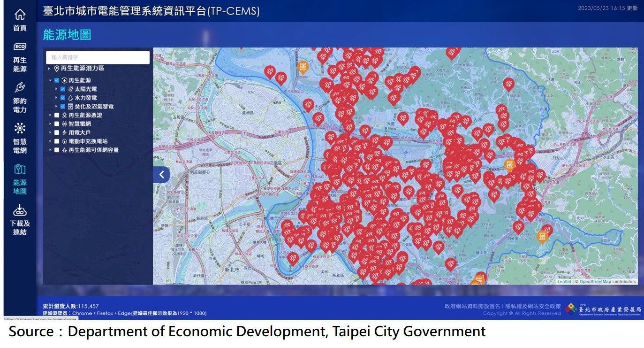Image resolution: width=644 pixels, height=348 pixels.
Task: Open the Leaflet attribution link
Action: coord(564,282)
